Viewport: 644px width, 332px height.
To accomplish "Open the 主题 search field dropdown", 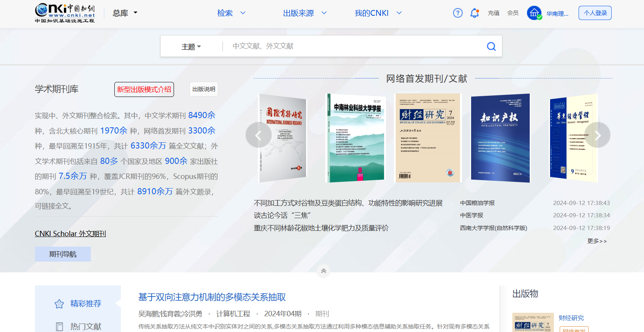I will point(191,47).
